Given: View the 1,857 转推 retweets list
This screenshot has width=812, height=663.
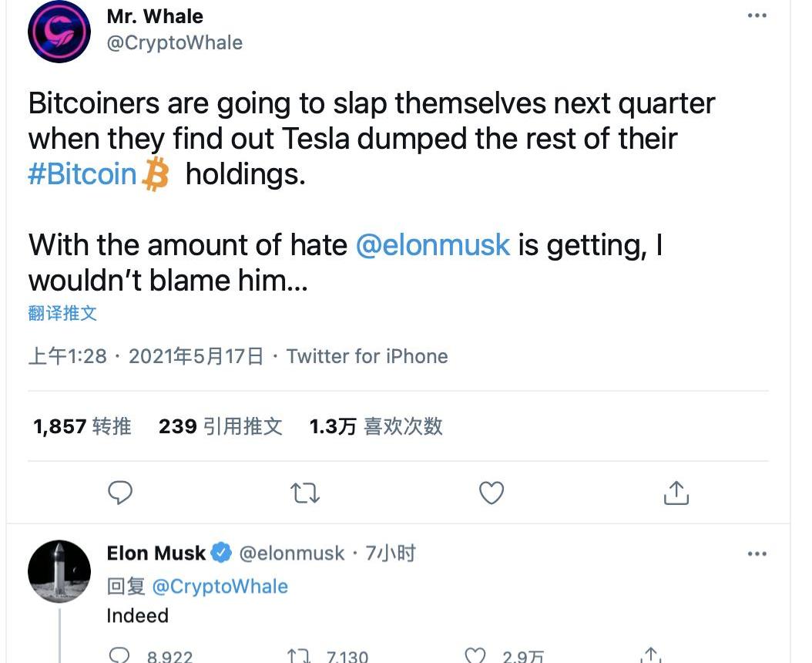Looking at the screenshot, I should 82,426.
